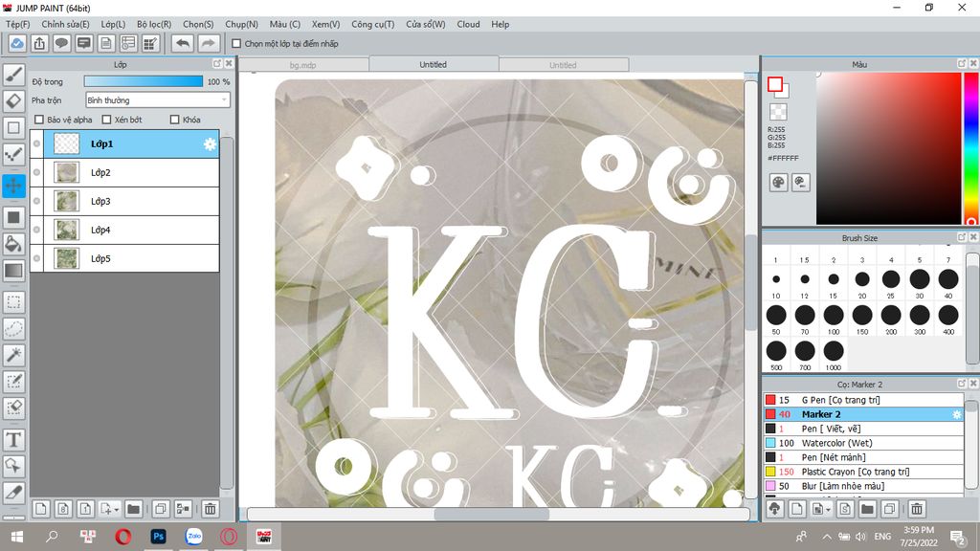Select the Gradient tool
The width and height of the screenshot is (980, 551).
point(13,271)
